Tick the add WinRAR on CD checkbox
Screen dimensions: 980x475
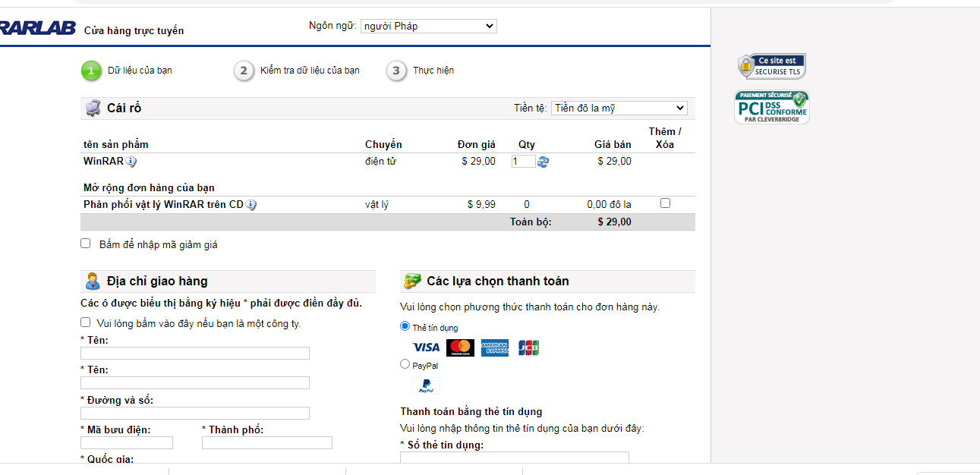(666, 203)
